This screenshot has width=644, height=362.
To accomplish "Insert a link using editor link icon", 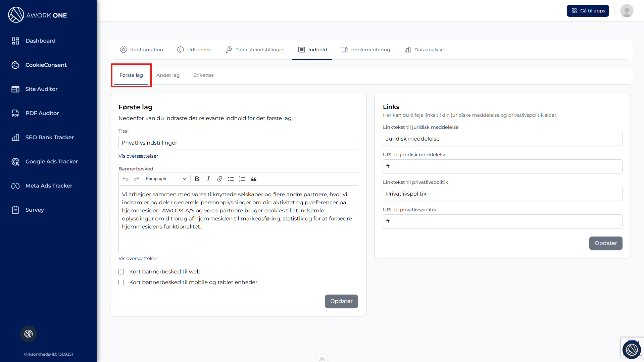I will click(x=220, y=179).
